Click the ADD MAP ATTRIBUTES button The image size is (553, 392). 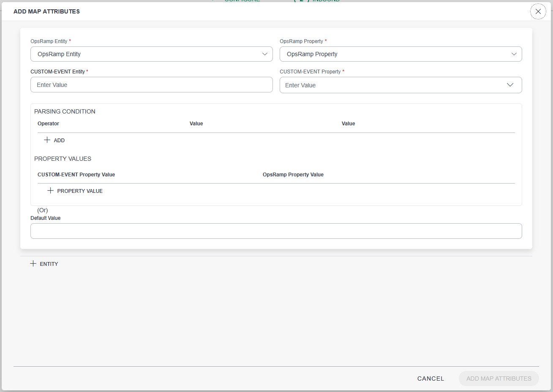[x=499, y=378]
